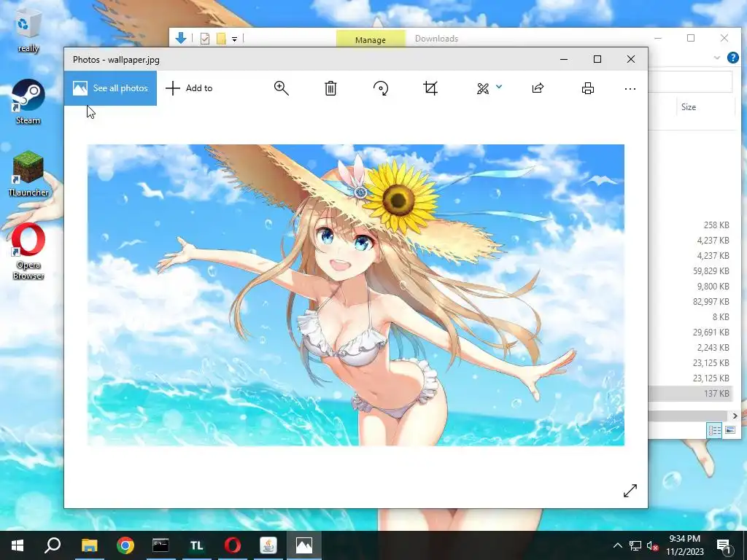The width and height of the screenshot is (747, 560).
Task: Select the 258 KB file size entry
Action: 716,225
